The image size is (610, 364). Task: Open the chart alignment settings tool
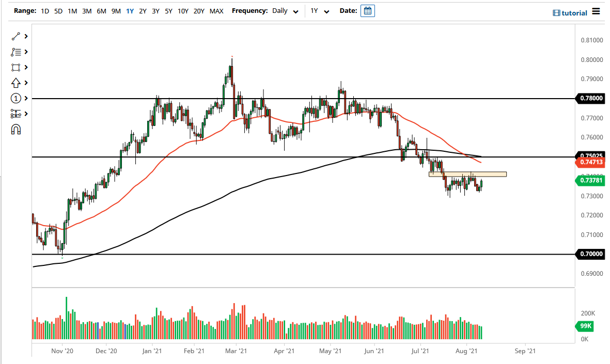[15, 114]
